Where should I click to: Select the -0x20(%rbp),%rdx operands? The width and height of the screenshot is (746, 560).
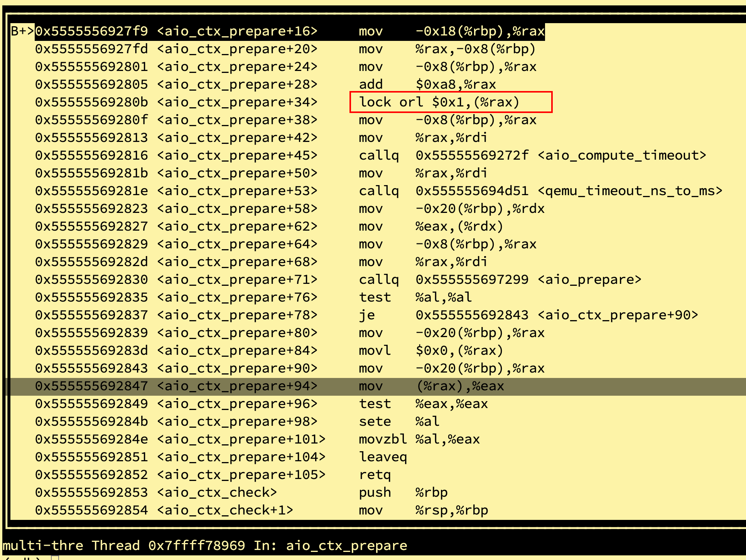point(480,209)
